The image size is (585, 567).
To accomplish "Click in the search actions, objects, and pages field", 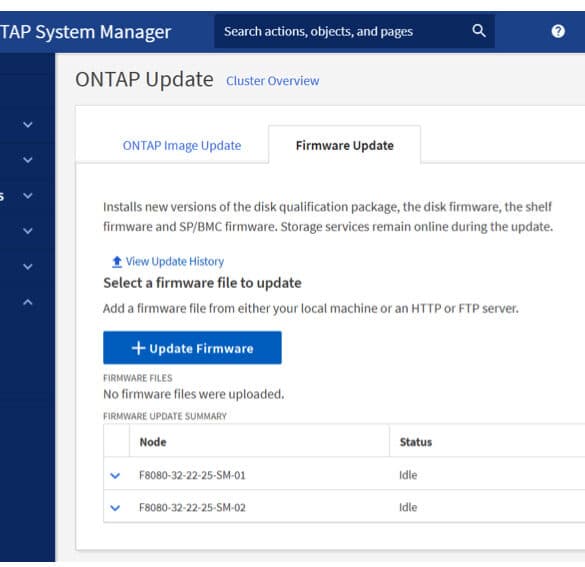I will [354, 31].
